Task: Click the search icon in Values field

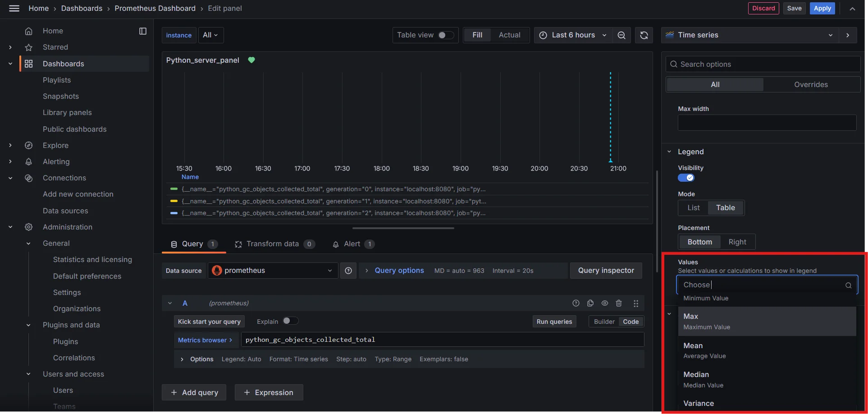Action: 848,285
